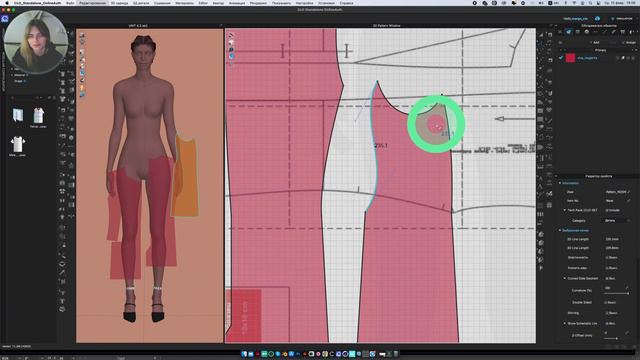The image size is (640, 360).
Task: Edit the pattern Name field
Action: pyautogui.click(x=616, y=192)
